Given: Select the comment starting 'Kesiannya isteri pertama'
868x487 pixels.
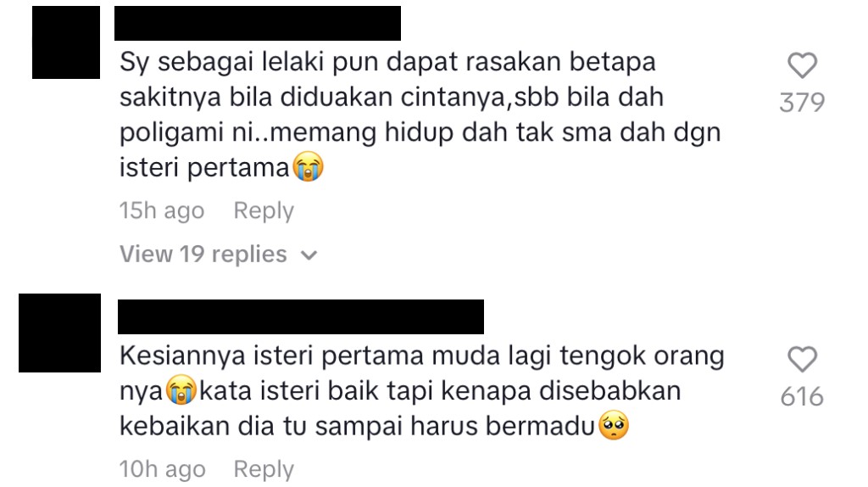Looking at the screenshot, I should tap(422, 390).
